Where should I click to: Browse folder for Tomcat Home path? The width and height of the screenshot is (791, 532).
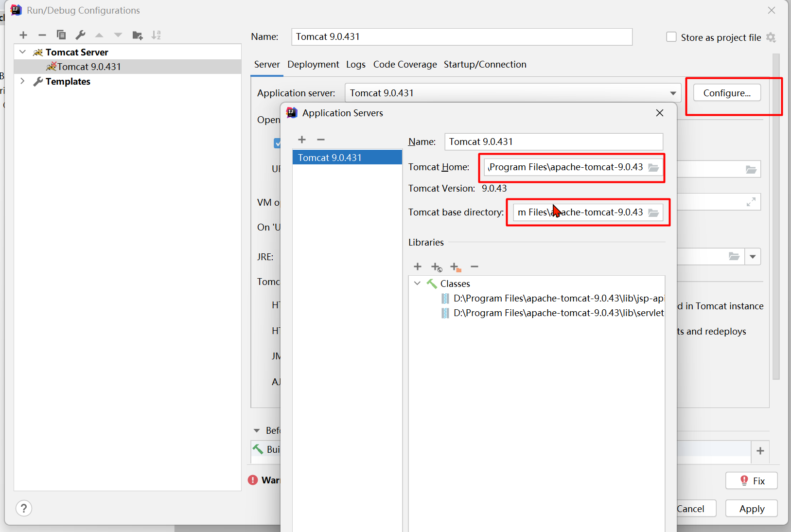click(x=653, y=167)
